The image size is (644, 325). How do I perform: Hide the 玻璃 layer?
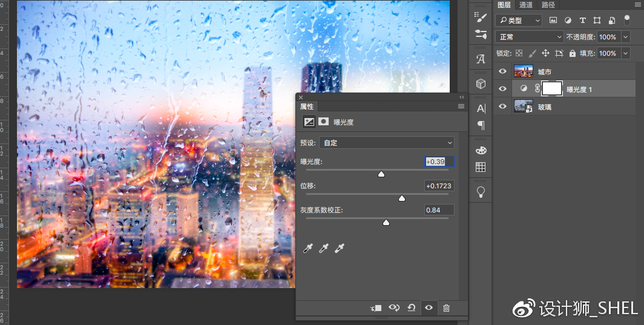502,107
